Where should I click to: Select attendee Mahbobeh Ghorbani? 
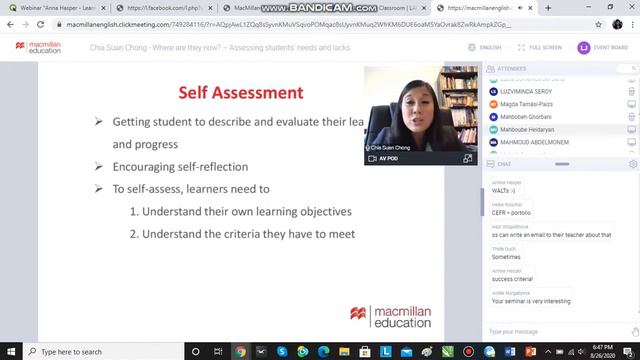526,117
